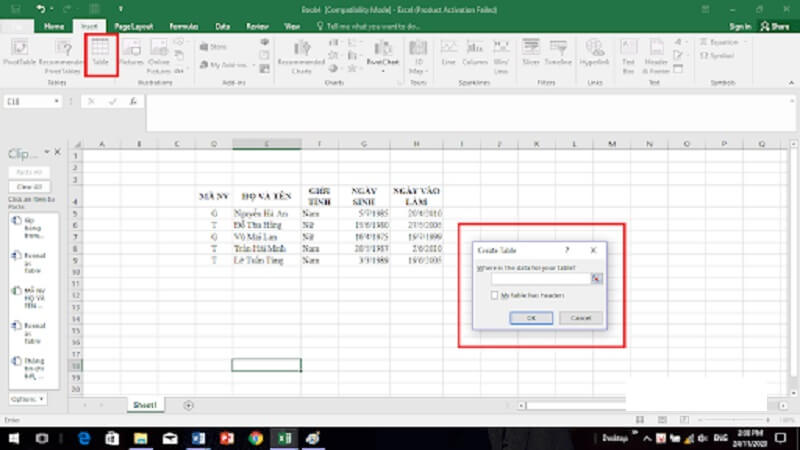Image resolution: width=800 pixels, height=450 pixels.
Task: Check 'My table has headers' checkbox
Action: click(495, 296)
